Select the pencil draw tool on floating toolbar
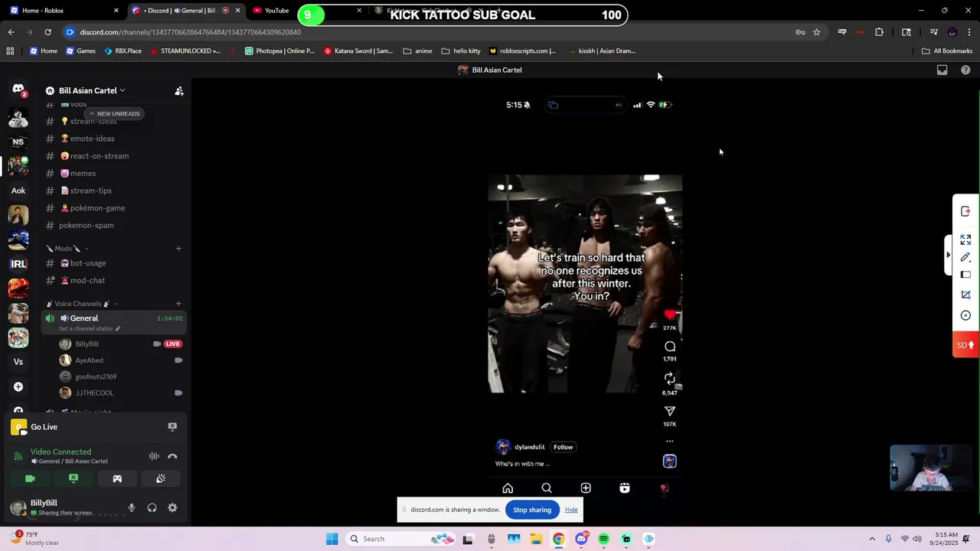 [965, 257]
